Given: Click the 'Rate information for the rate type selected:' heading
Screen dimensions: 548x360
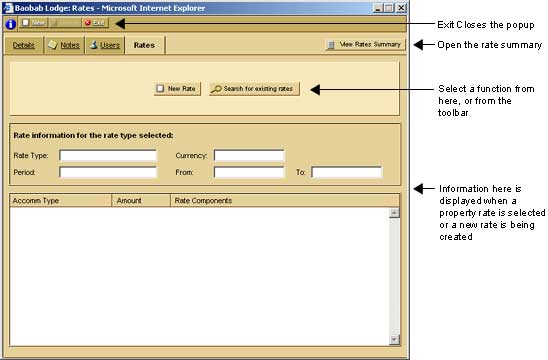Looking at the screenshot, I should tap(93, 135).
